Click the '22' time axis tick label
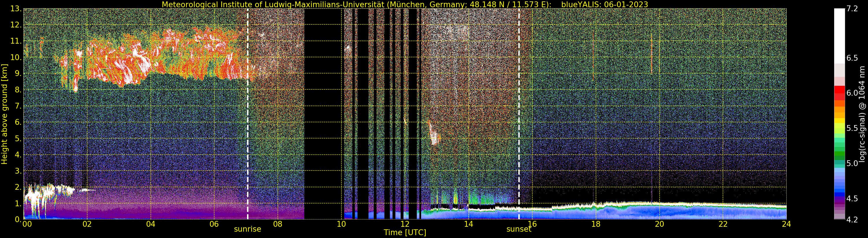 723,224
